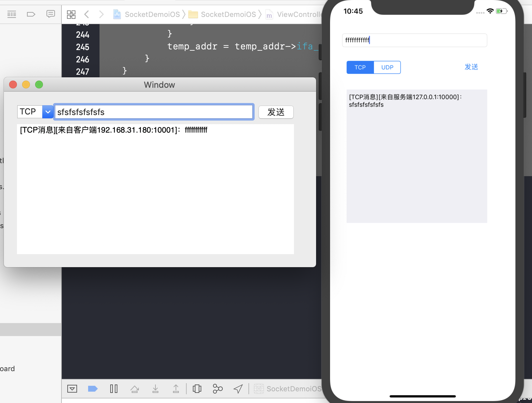This screenshot has height=403, width=532.
Task: Click the Step Over debug icon
Action: [135, 389]
